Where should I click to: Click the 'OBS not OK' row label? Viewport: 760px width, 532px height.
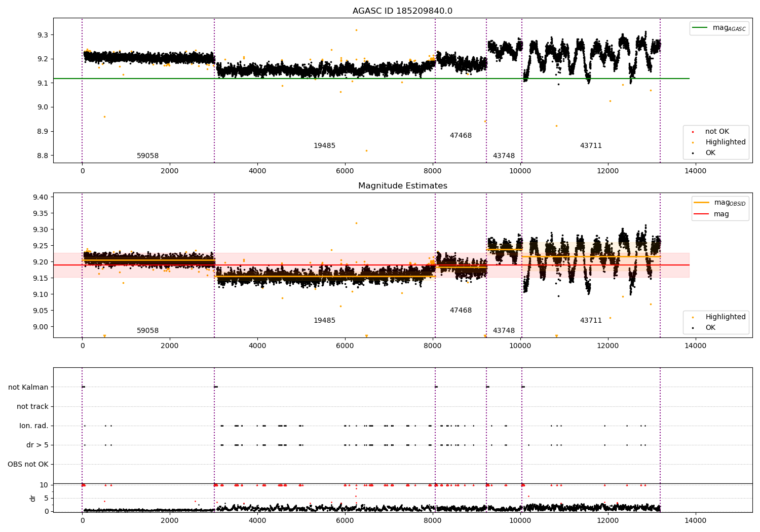point(28,465)
